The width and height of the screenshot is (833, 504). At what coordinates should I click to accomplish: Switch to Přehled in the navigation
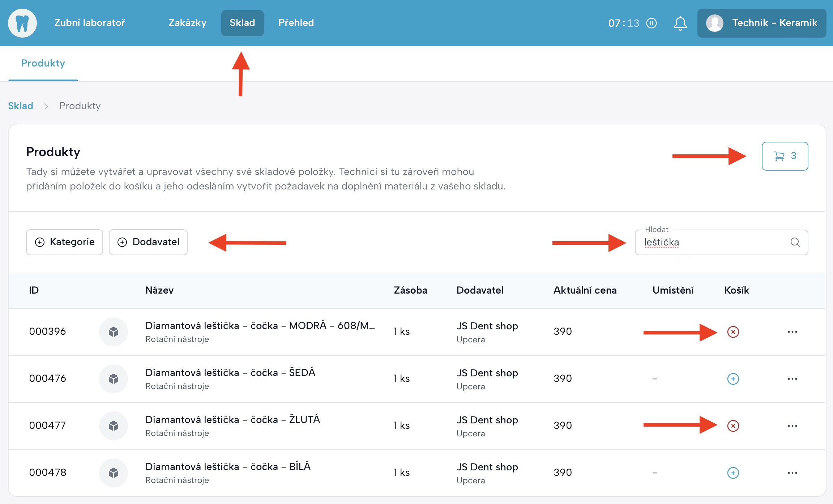(296, 23)
